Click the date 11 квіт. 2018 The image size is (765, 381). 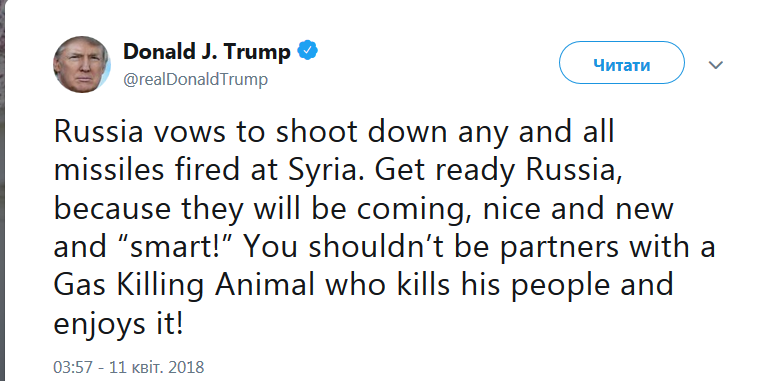pos(157,367)
